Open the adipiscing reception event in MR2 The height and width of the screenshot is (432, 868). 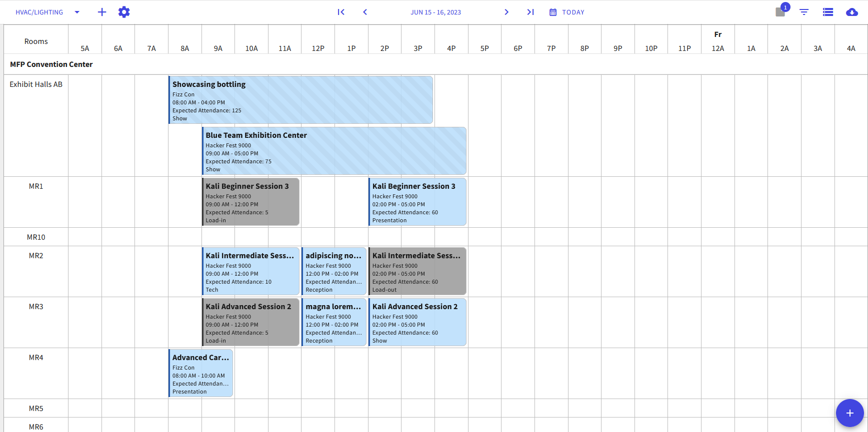pos(334,271)
